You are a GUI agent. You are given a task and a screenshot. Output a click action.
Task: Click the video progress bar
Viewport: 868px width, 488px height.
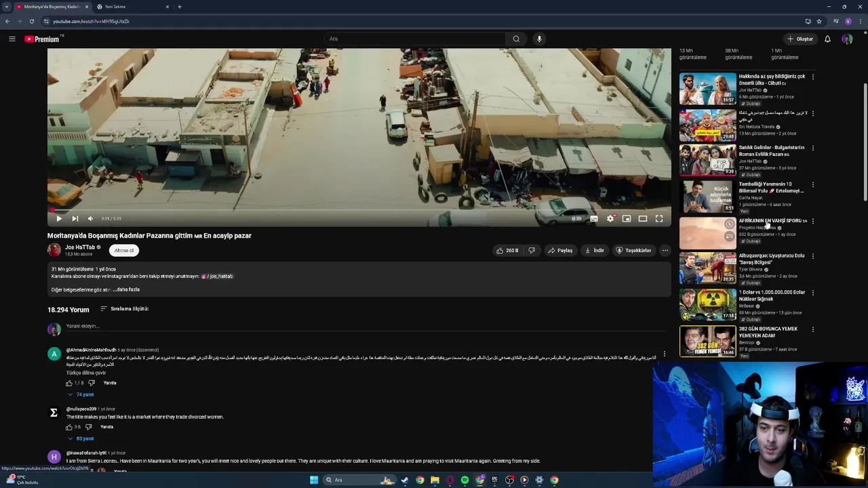point(359,210)
